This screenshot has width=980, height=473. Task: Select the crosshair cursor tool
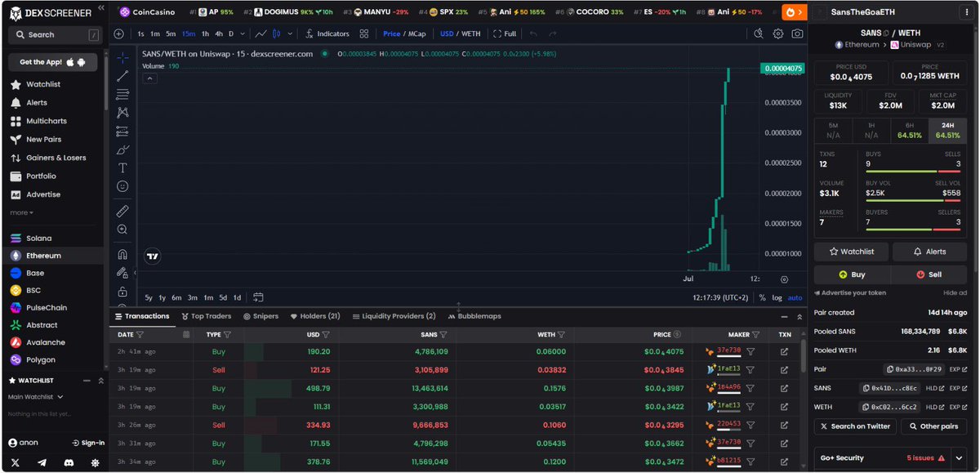pos(122,57)
